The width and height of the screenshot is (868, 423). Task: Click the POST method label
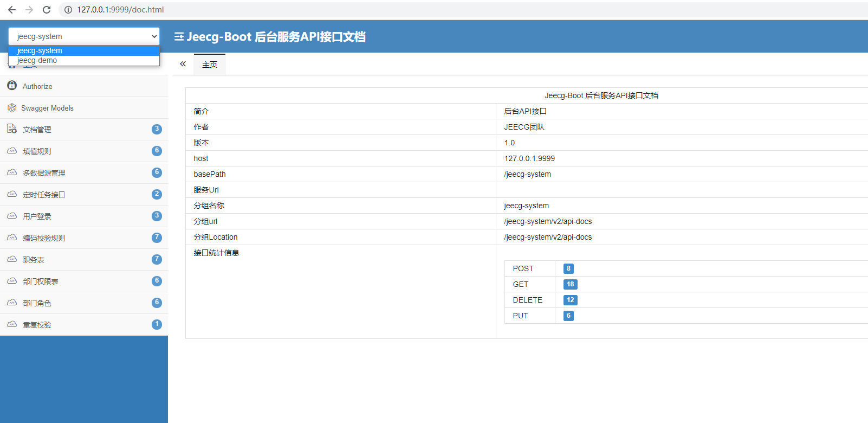pyautogui.click(x=523, y=268)
